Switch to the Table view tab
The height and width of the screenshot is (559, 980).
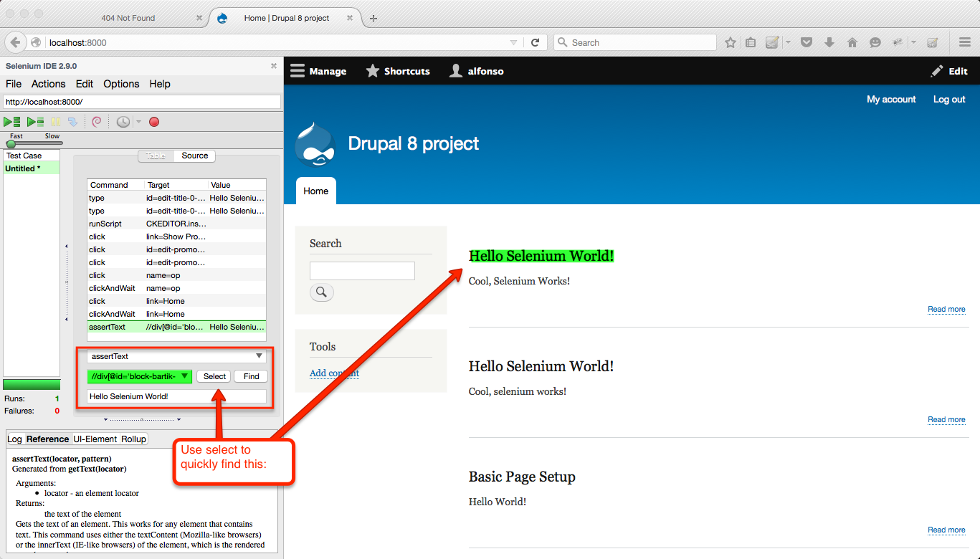pos(156,156)
